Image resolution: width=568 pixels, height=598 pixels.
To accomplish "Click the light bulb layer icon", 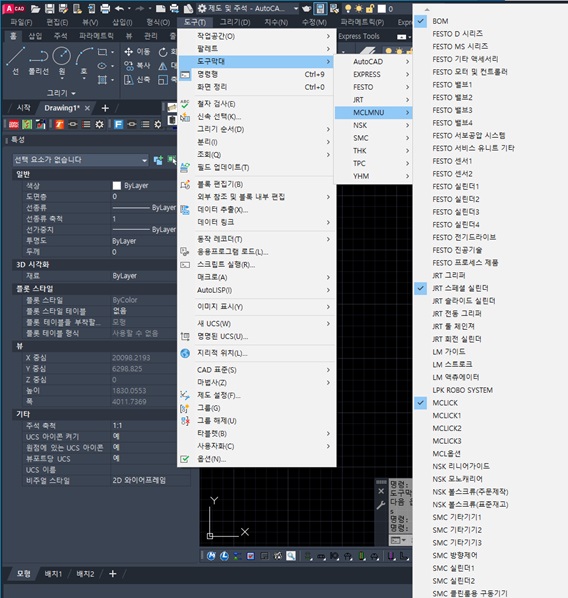I will coord(348,8).
